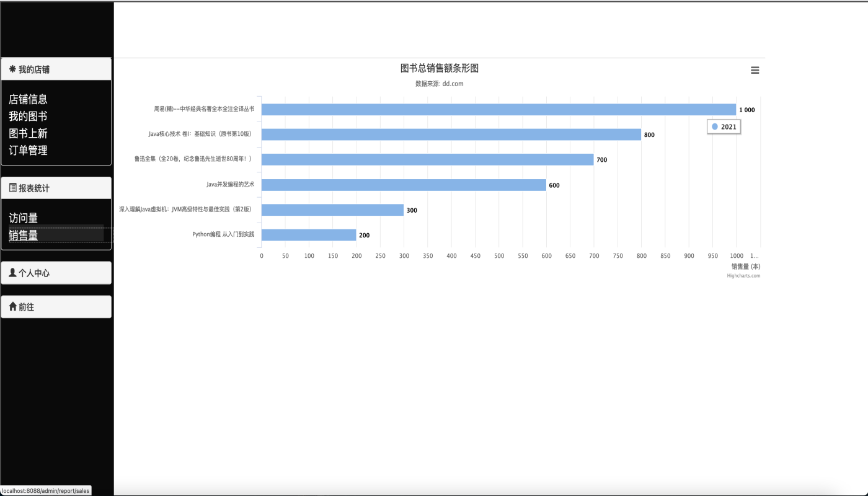This screenshot has width=868, height=496.
Task: Click the axis label Python编程 从入门到实践
Action: pyautogui.click(x=223, y=234)
